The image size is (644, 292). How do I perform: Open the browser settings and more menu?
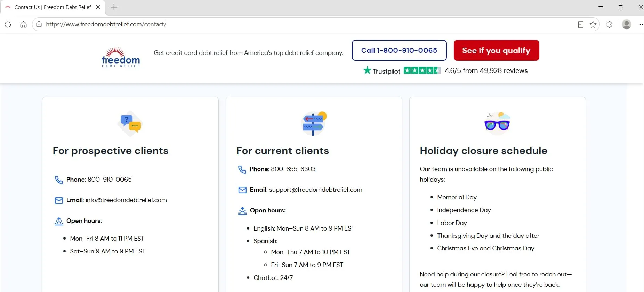641,24
